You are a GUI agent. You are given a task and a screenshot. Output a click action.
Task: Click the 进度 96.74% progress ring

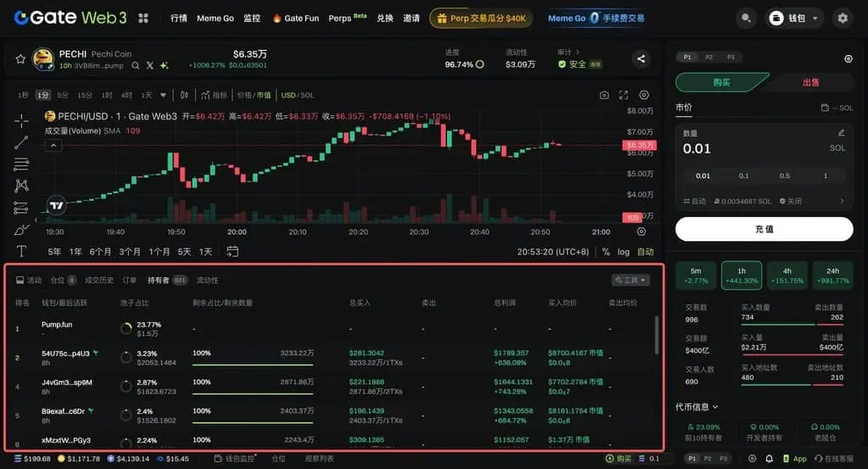pos(480,64)
